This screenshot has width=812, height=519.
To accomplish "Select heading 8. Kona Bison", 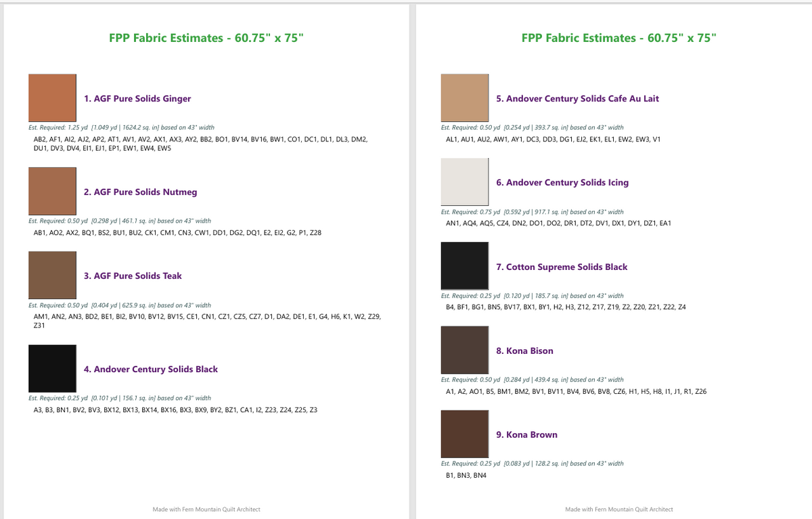I will (524, 351).
